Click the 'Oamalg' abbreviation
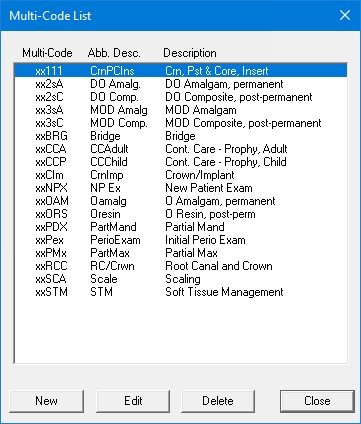Screen dimensions: 361x424 [x=108, y=201]
